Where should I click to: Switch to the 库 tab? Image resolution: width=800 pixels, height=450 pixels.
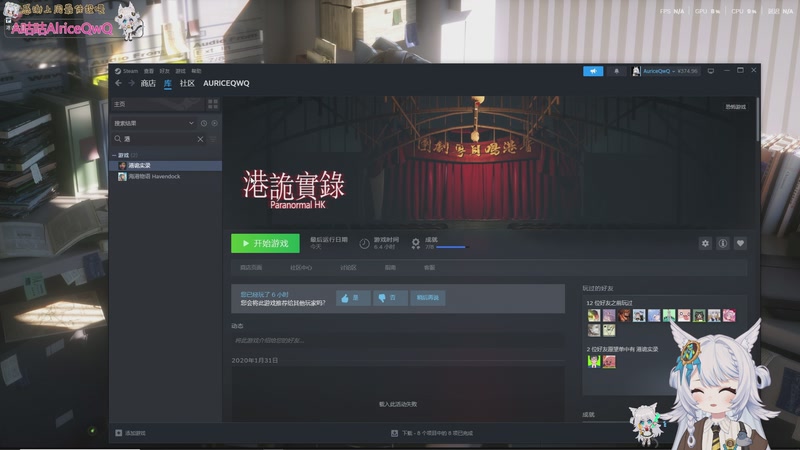tap(167, 83)
